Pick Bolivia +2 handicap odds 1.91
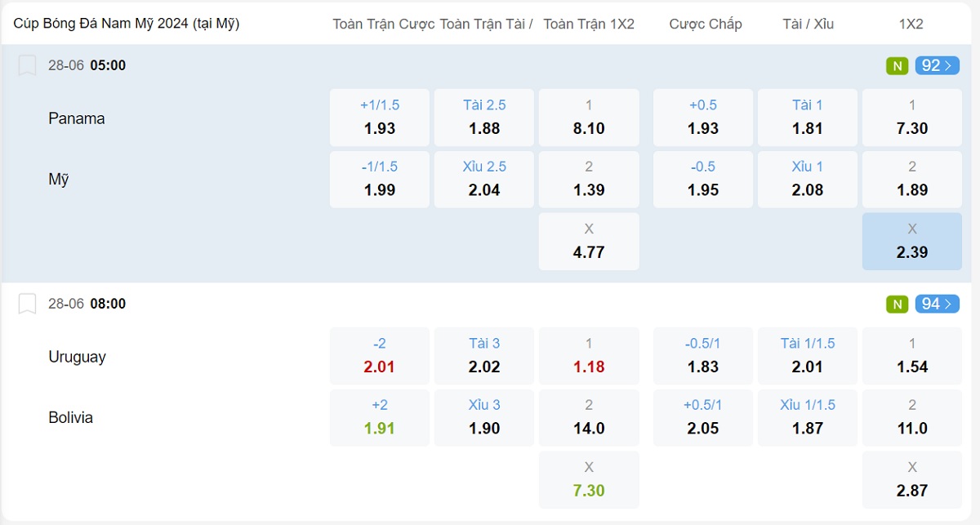The width and height of the screenshot is (980, 525). click(379, 417)
